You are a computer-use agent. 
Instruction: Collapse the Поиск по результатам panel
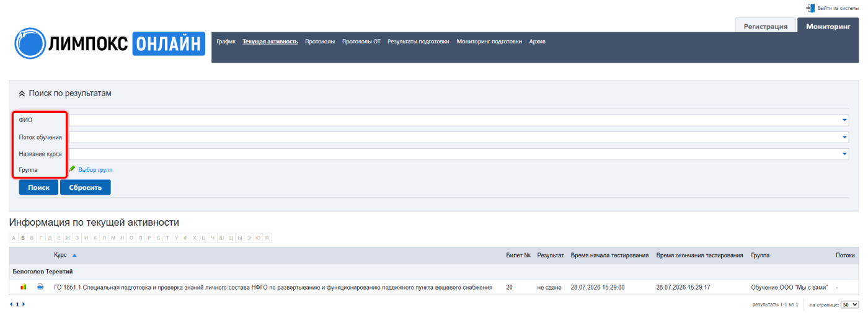22,94
